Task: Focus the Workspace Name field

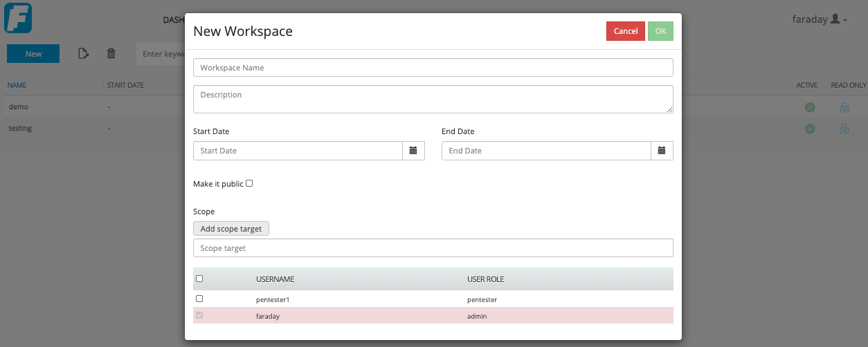Action: [433, 68]
